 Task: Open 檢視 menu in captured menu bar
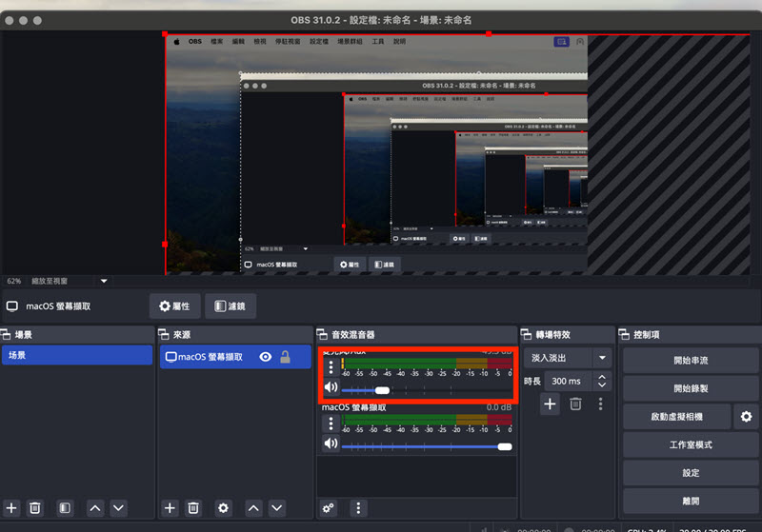coord(260,41)
